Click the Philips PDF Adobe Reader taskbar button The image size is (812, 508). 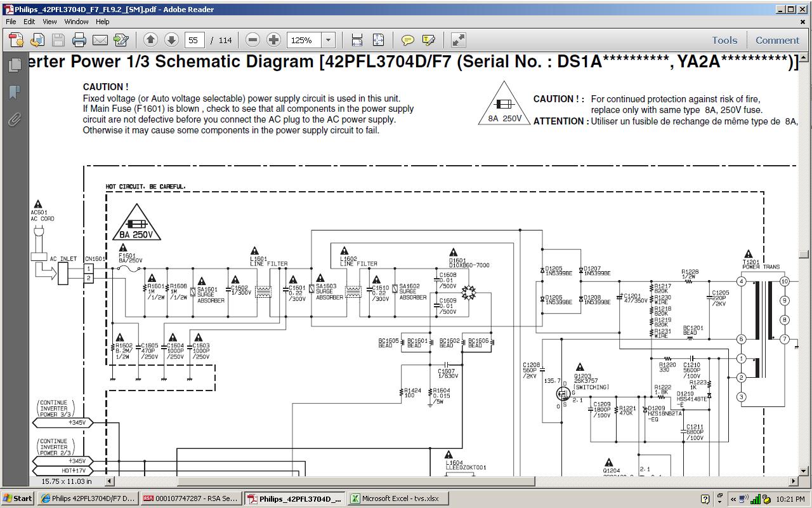pyautogui.click(x=294, y=498)
